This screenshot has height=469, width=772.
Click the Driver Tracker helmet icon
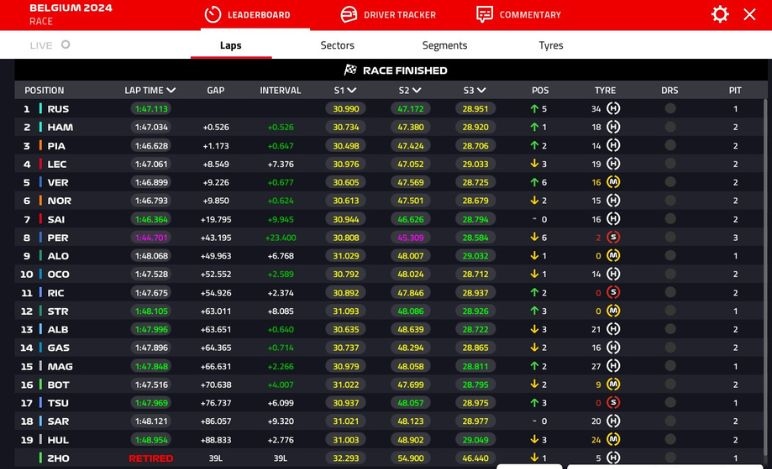click(348, 14)
